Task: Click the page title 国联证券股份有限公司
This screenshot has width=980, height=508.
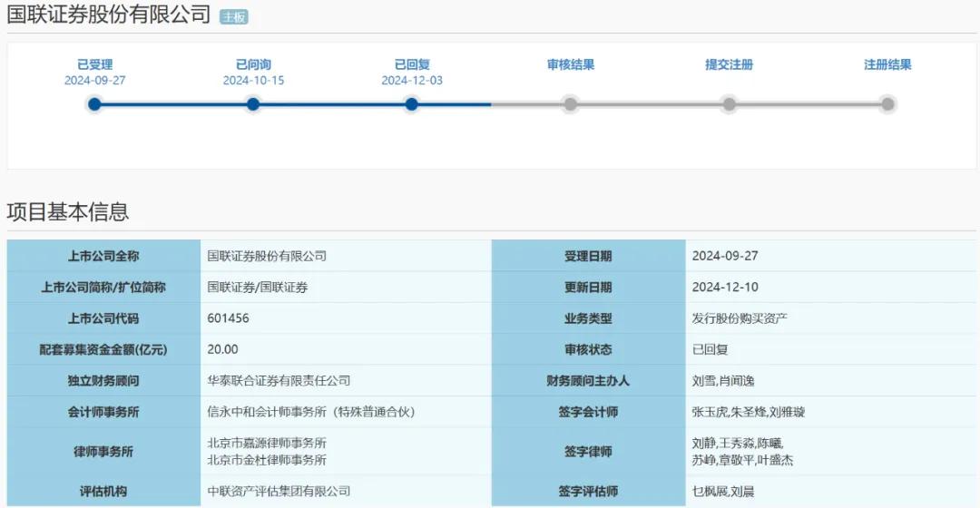Action: [x=109, y=14]
